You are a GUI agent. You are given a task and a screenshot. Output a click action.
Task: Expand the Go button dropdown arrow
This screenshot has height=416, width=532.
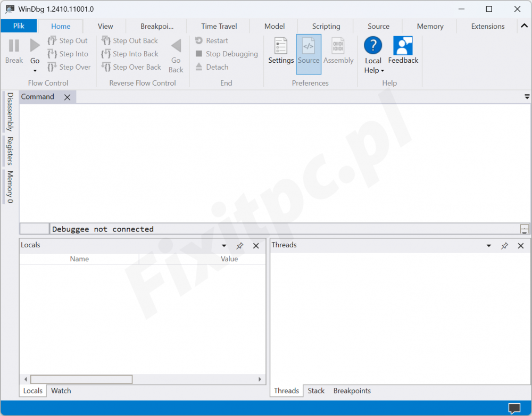pos(35,71)
